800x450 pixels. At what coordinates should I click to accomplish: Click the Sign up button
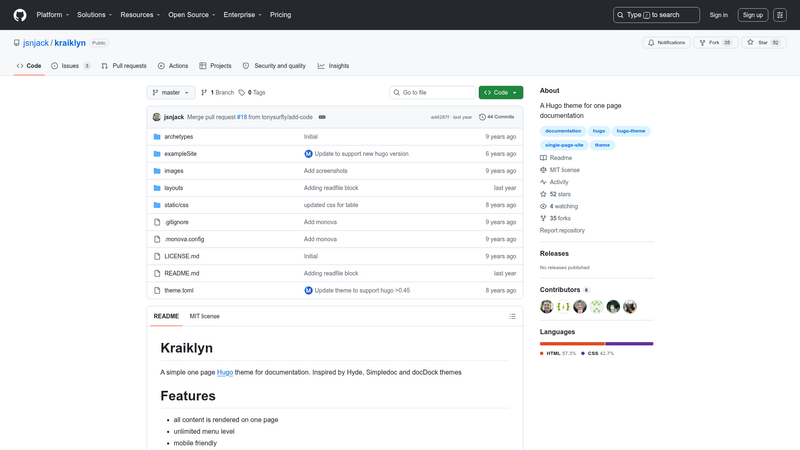pos(753,15)
